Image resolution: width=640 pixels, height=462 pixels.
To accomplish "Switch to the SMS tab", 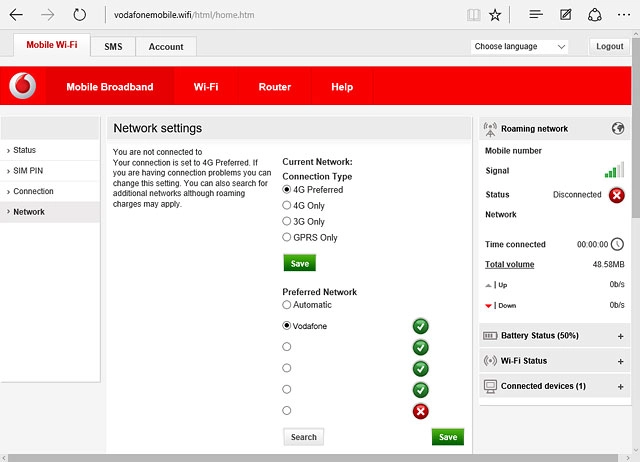I will coord(113,47).
